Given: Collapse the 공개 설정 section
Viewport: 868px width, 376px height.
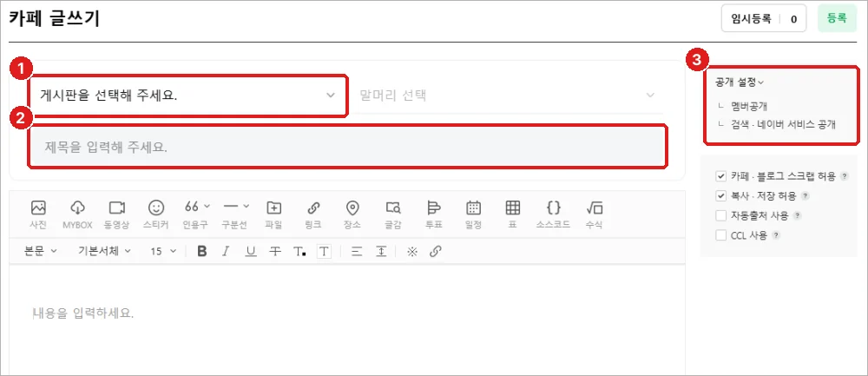Looking at the screenshot, I should pyautogui.click(x=740, y=82).
